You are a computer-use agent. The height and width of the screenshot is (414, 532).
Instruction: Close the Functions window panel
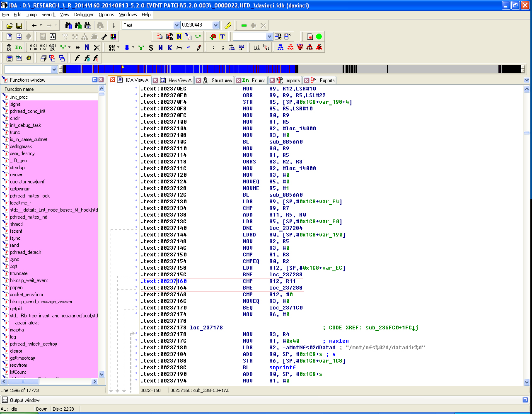pos(101,80)
